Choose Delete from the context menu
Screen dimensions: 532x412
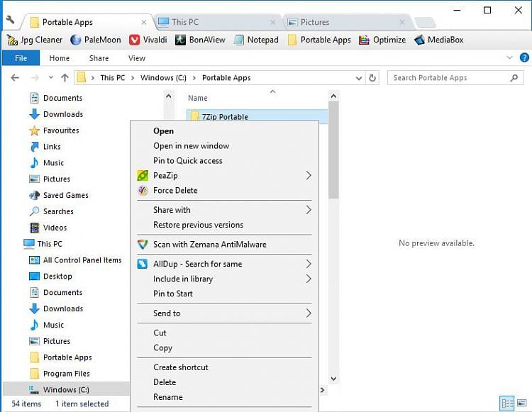[x=224, y=382]
